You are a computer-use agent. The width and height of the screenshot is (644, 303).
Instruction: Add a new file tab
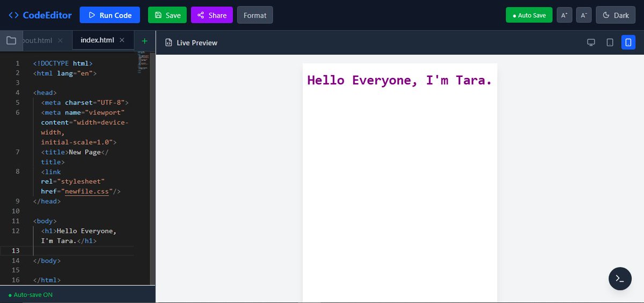click(144, 41)
